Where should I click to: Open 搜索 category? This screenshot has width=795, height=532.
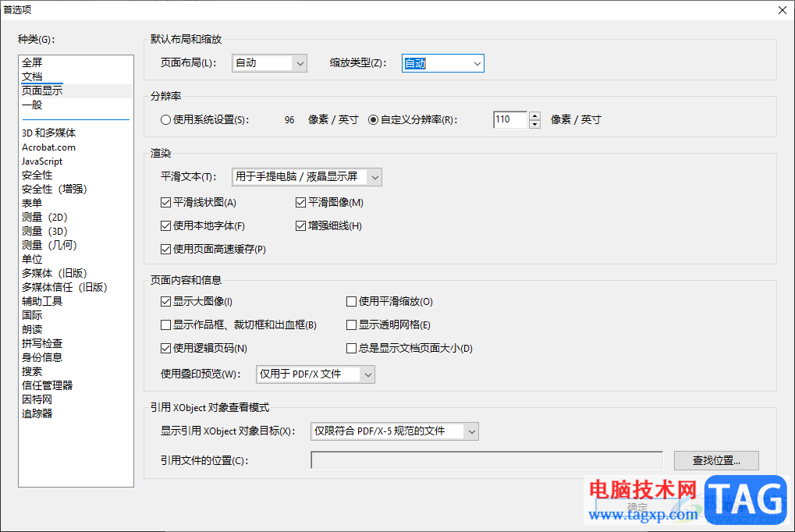click(x=32, y=371)
